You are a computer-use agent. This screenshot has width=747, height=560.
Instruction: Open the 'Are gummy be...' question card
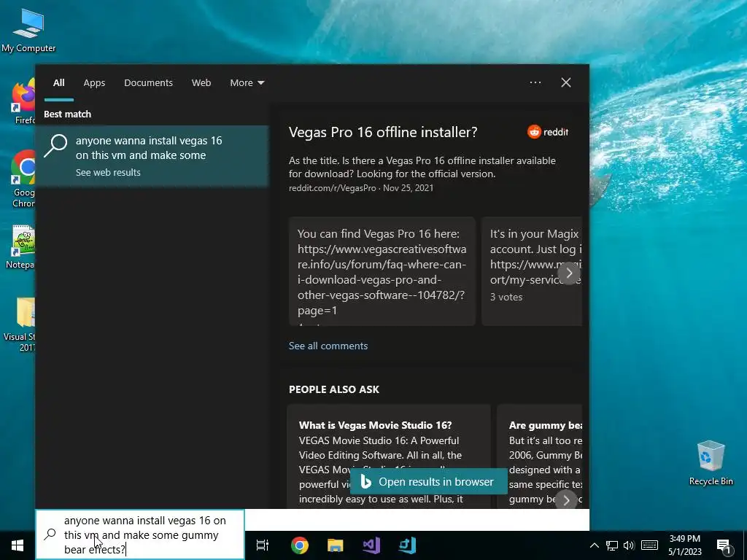pyautogui.click(x=540, y=456)
